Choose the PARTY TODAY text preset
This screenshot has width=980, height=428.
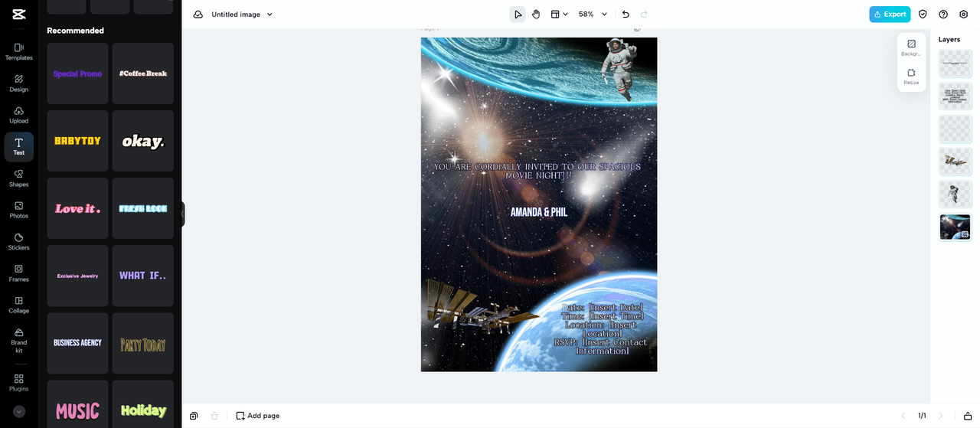pos(143,343)
